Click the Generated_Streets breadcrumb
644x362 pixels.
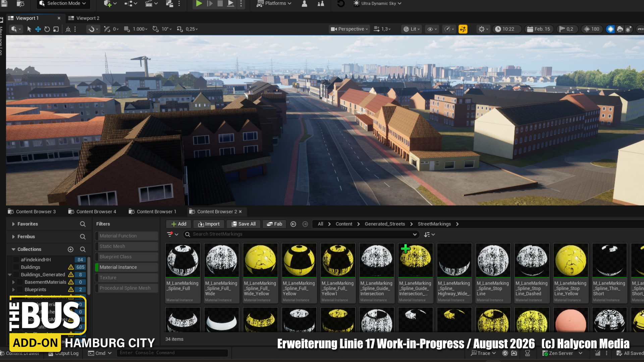click(385, 224)
